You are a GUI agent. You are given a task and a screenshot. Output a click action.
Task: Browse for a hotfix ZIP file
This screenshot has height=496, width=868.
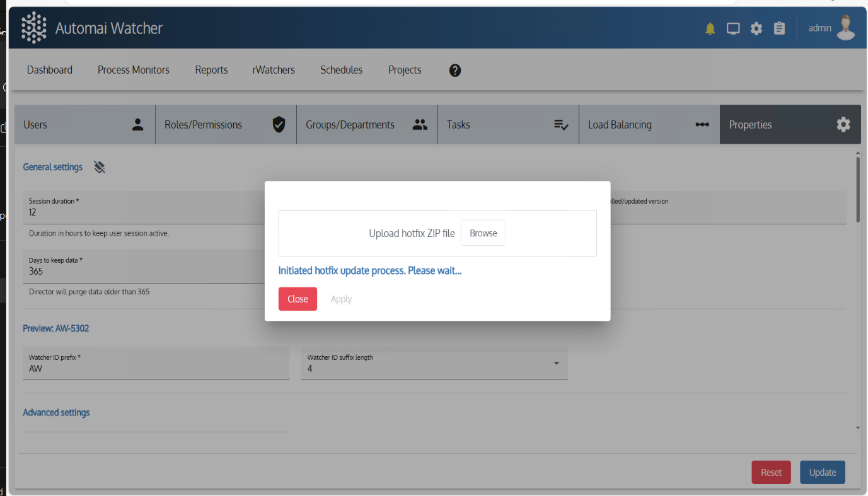[483, 233]
